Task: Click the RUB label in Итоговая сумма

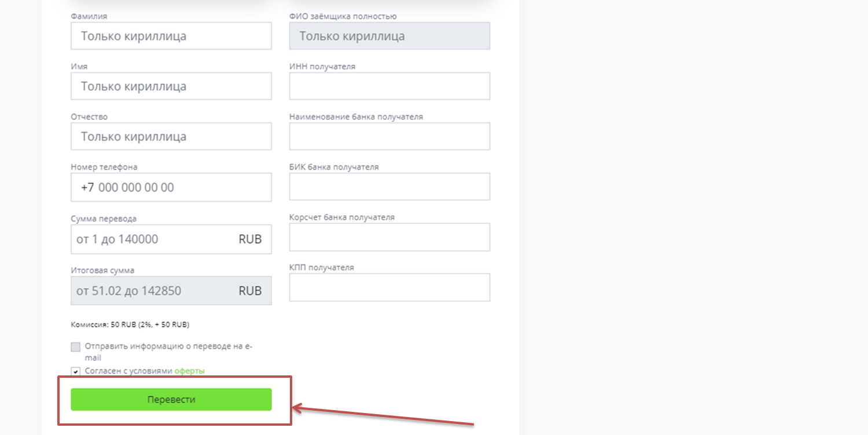Action: [x=250, y=291]
